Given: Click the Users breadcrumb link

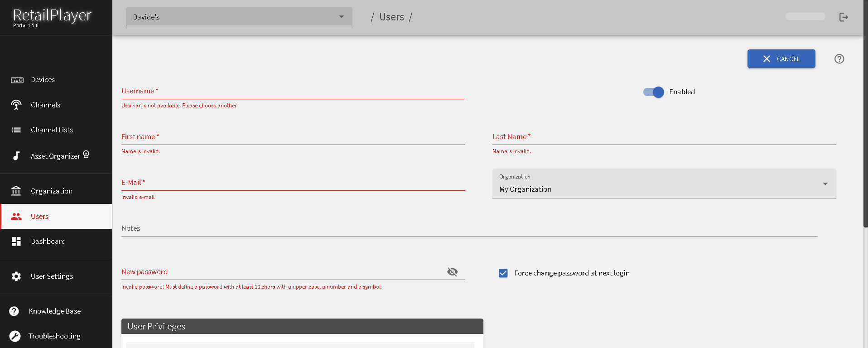Looking at the screenshot, I should pos(391,17).
